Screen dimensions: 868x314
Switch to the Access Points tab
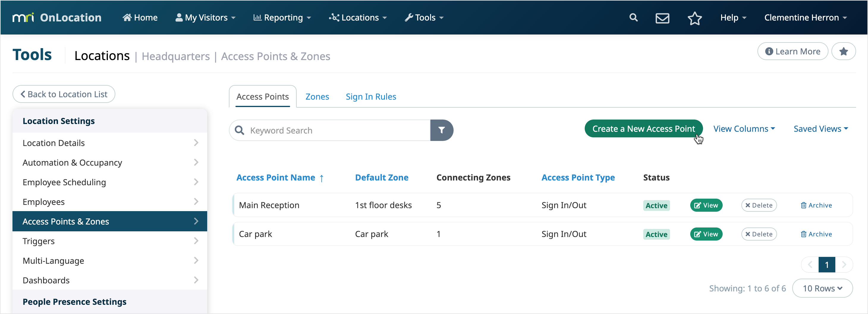262,97
